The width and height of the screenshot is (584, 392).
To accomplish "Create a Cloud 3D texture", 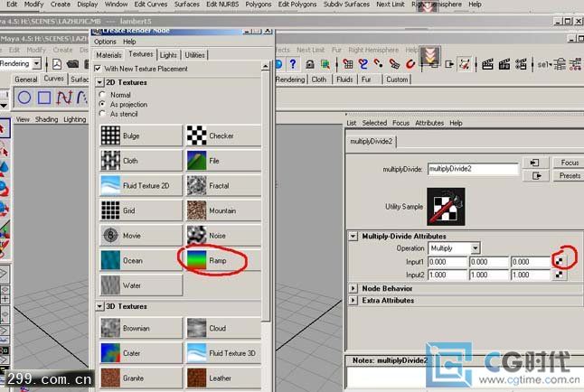I will click(x=223, y=328).
